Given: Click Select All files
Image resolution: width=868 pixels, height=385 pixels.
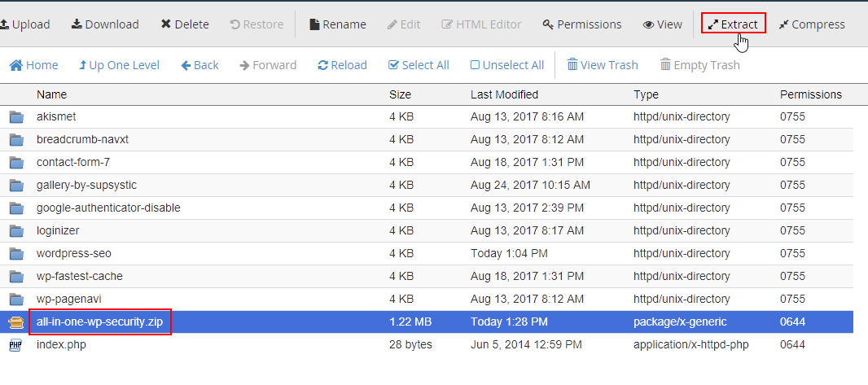Looking at the screenshot, I should (419, 65).
